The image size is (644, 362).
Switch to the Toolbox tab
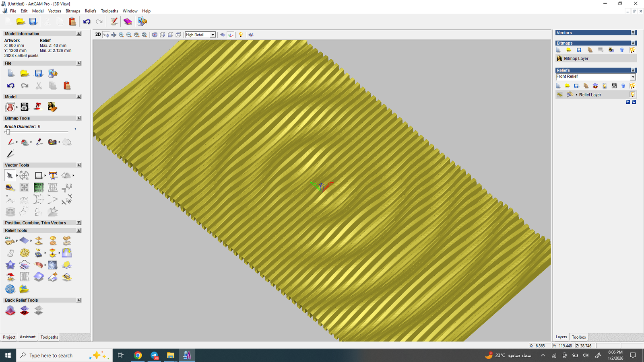click(579, 337)
